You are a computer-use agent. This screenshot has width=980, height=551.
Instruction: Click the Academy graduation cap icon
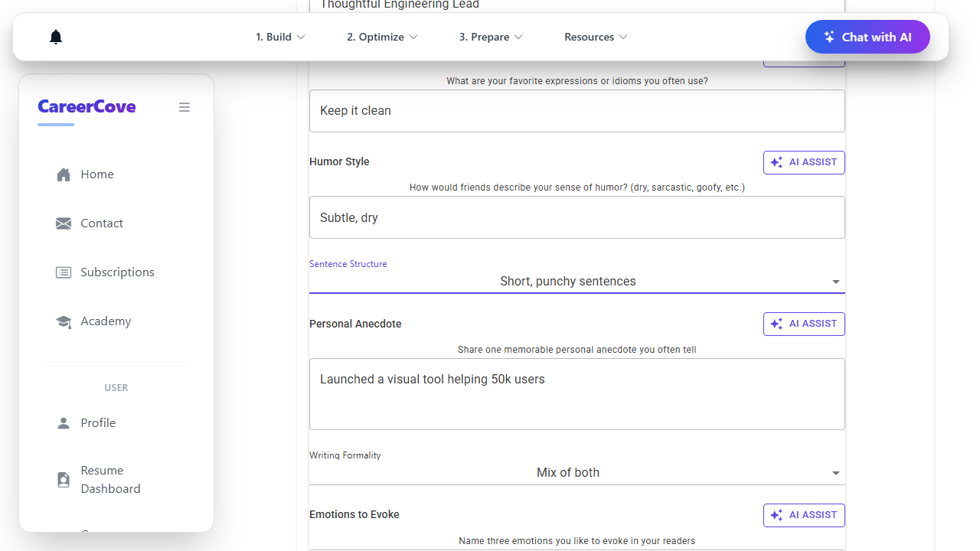click(64, 321)
